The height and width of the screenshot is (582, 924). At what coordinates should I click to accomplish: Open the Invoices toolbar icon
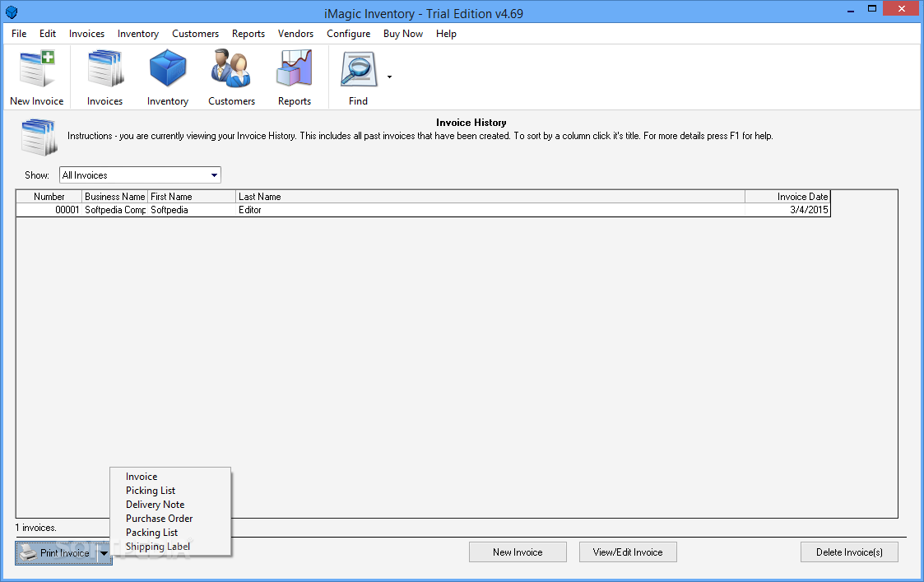click(x=104, y=78)
